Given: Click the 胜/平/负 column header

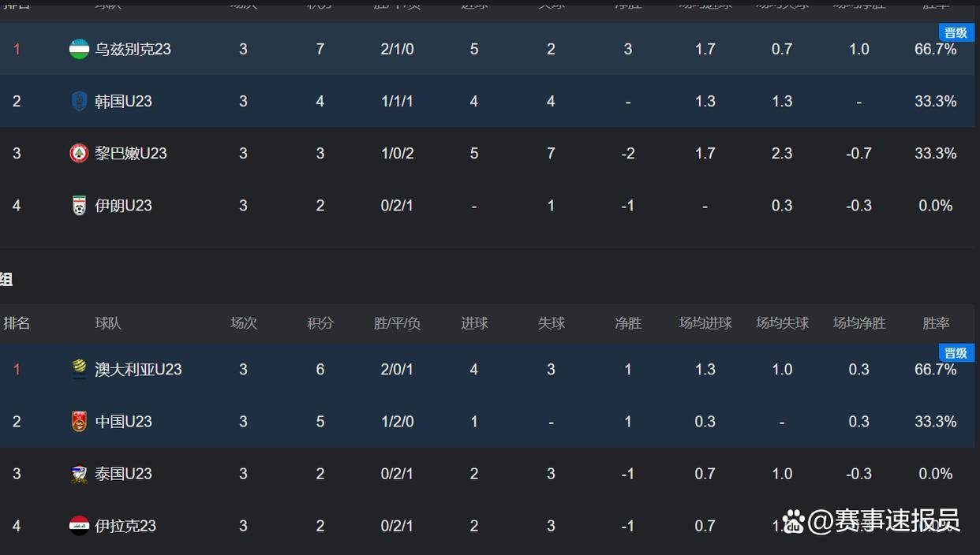Looking at the screenshot, I should pyautogui.click(x=397, y=323).
